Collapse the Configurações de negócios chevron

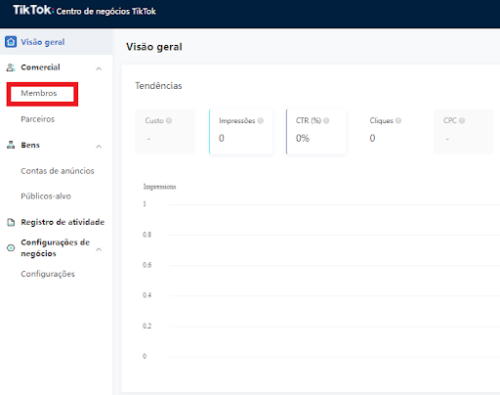pyautogui.click(x=99, y=249)
